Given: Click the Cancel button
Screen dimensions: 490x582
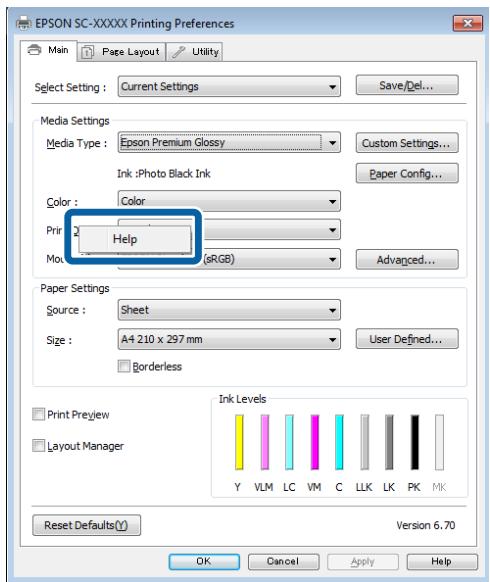Looking at the screenshot, I should point(283,562).
